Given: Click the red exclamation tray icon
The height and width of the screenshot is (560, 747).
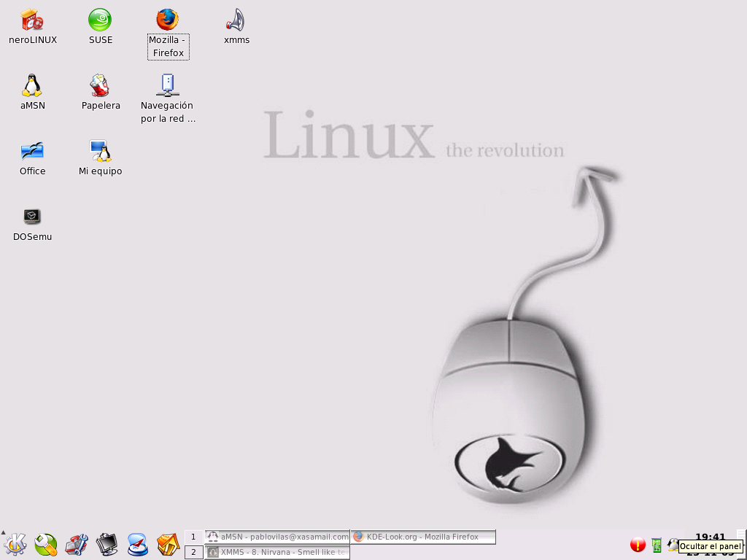Looking at the screenshot, I should click(x=638, y=544).
